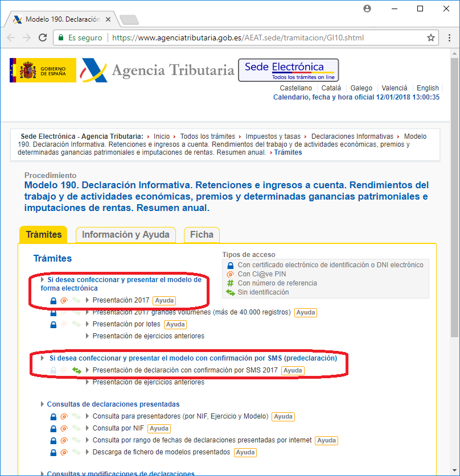Viewport: 460px width, 476px height.
Task: Open Calendario, fecha y hora oficial link
Action: [x=356, y=97]
